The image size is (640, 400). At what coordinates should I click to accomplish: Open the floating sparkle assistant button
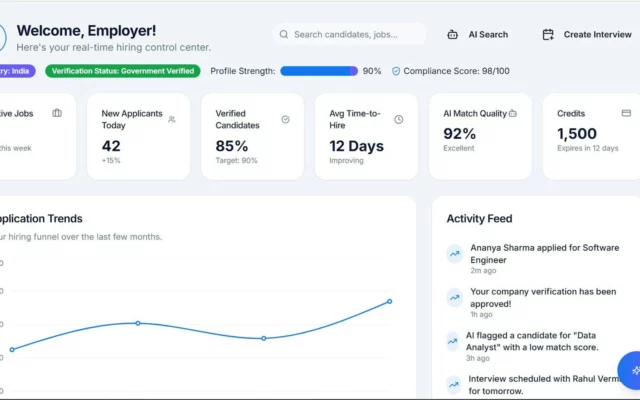click(x=630, y=371)
